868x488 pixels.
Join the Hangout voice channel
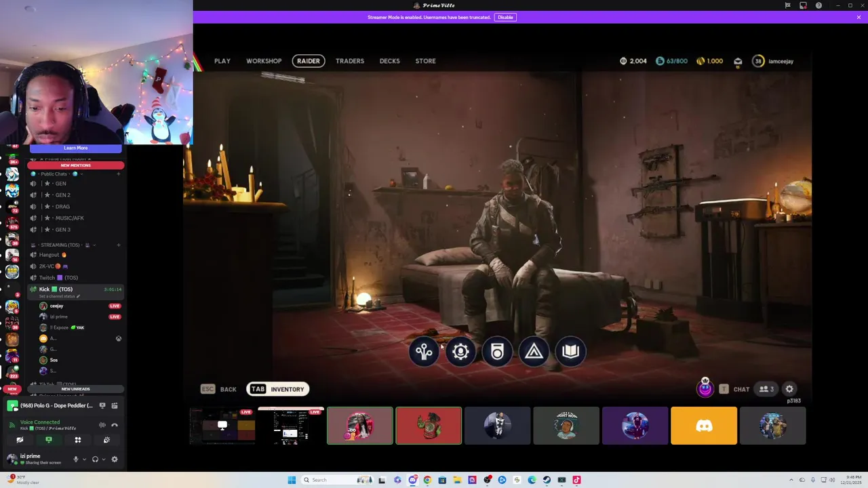point(75,255)
